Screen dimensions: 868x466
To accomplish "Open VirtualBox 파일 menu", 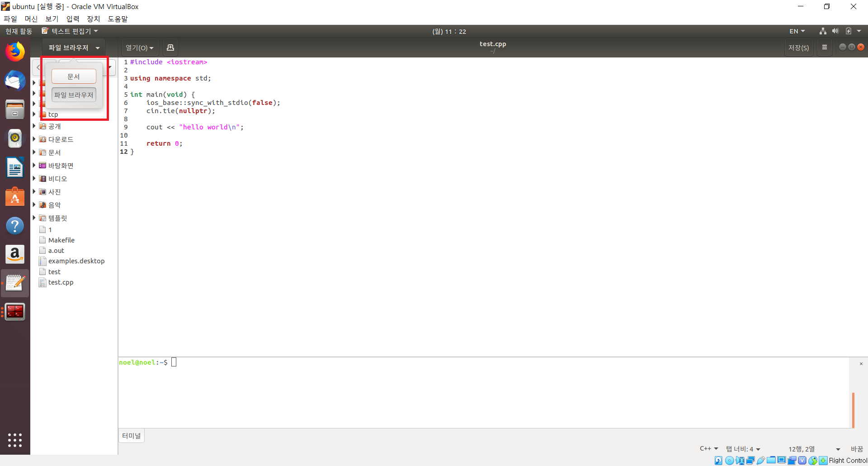I will [10, 19].
